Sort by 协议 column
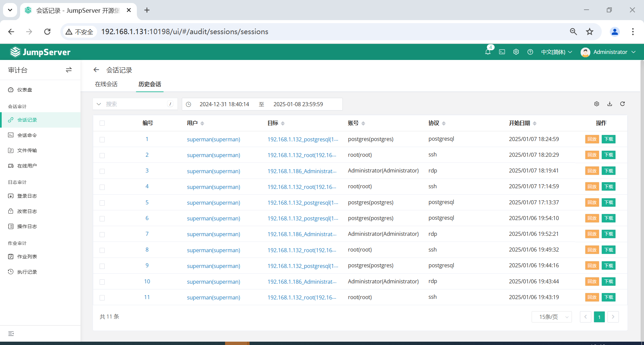This screenshot has width=644, height=345. point(443,123)
